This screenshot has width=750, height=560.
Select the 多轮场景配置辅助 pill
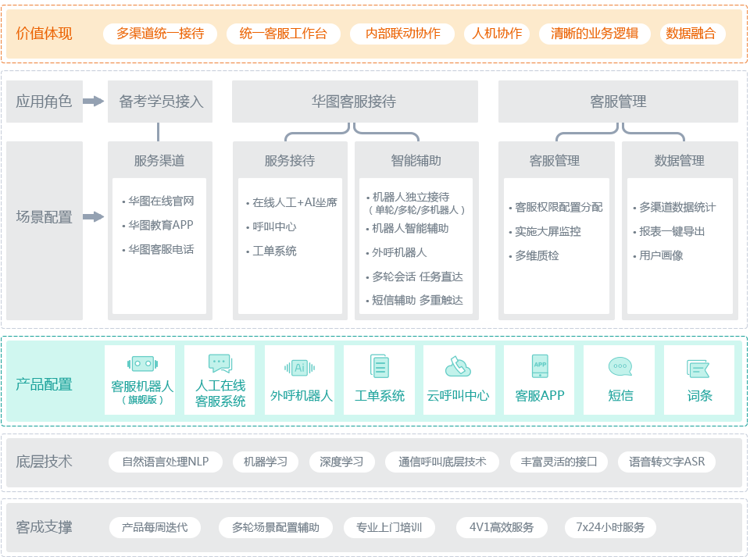[276, 527]
